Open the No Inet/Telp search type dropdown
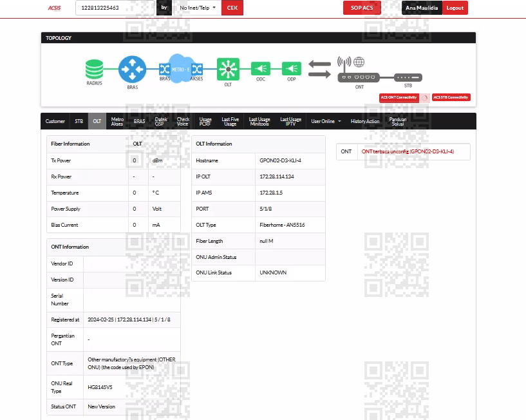Image resolution: width=526 pixels, height=420 pixels. 197,8
